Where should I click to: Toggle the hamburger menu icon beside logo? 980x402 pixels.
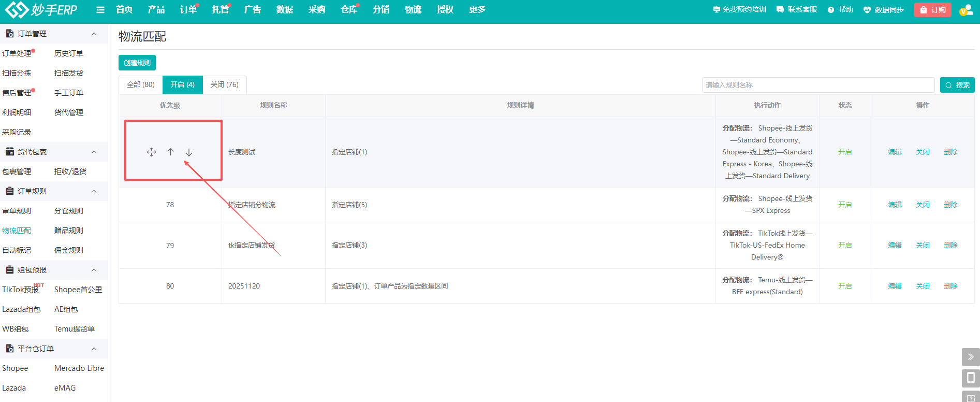tap(100, 10)
